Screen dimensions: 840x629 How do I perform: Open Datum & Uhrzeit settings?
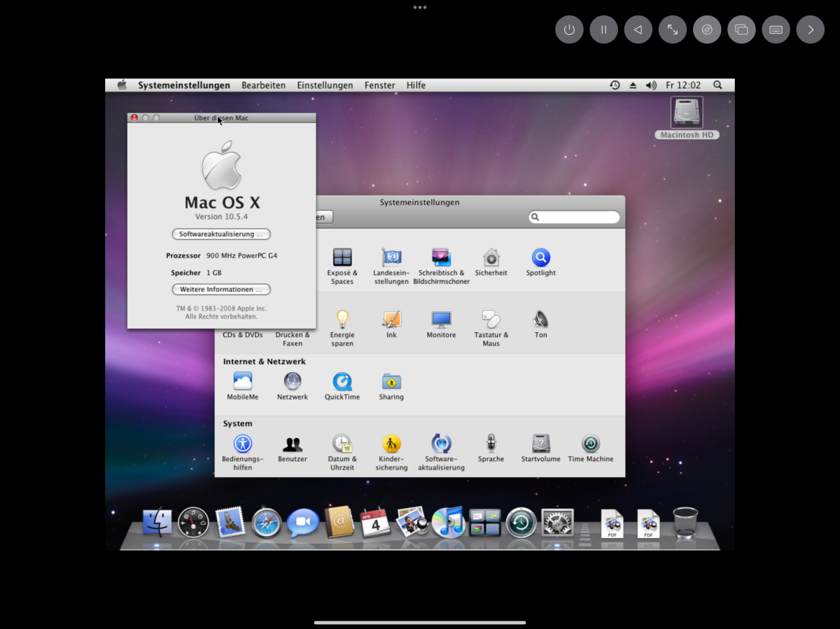coord(342,452)
